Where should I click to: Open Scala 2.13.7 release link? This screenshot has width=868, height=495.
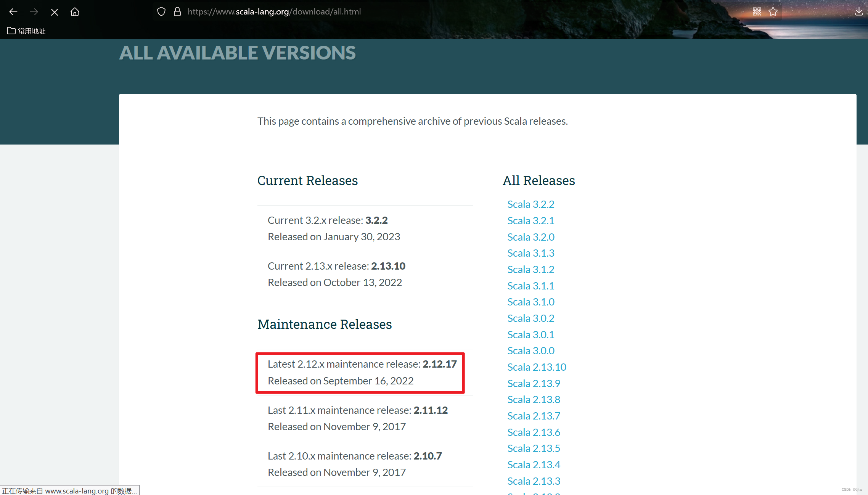[x=534, y=416]
